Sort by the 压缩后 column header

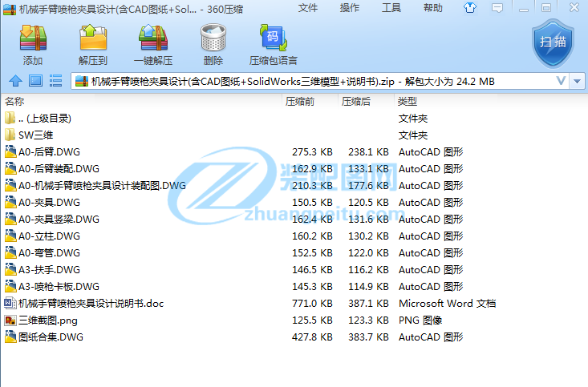tap(356, 101)
